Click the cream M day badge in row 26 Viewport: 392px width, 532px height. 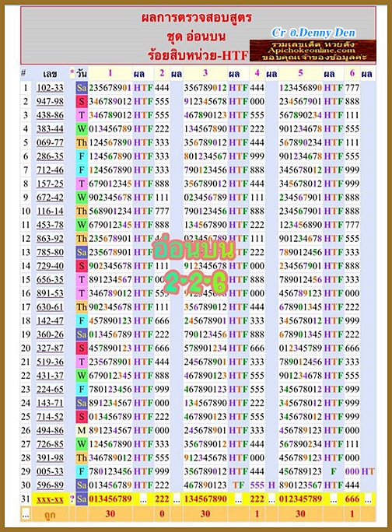coord(82,431)
